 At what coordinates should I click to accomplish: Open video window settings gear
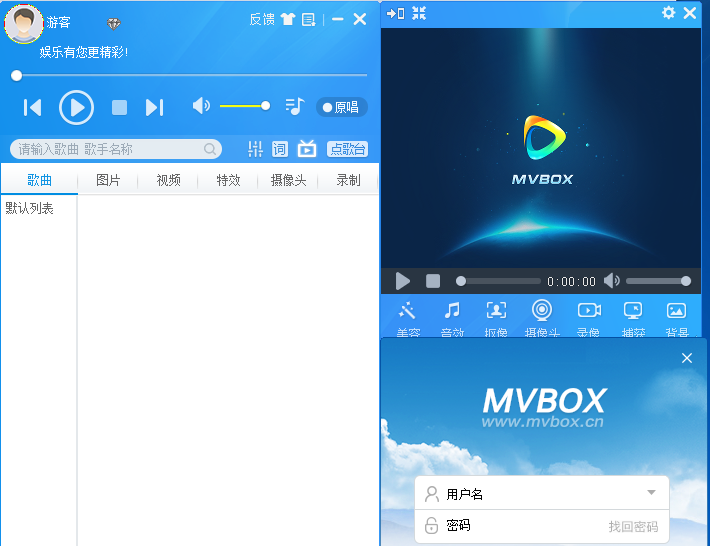(668, 13)
